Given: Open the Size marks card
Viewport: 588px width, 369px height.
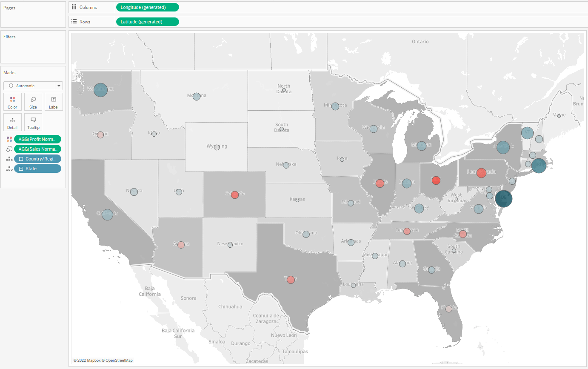Looking at the screenshot, I should 33,102.
